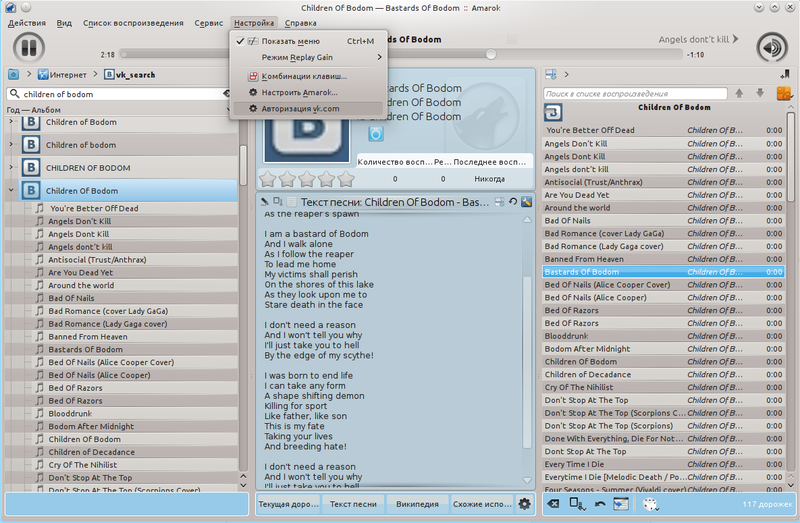Click the bookmark icon under album title
Screen dimensions: 800x523
point(376,134)
